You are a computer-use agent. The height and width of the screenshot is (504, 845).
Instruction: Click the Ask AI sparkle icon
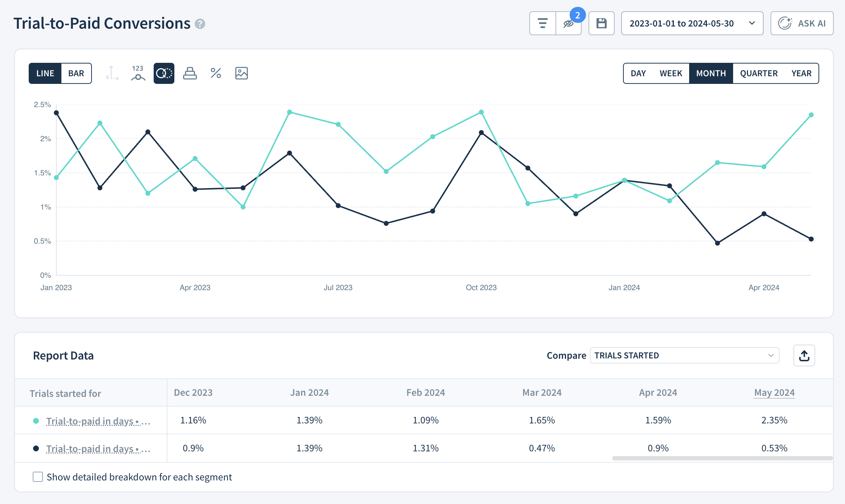click(785, 23)
